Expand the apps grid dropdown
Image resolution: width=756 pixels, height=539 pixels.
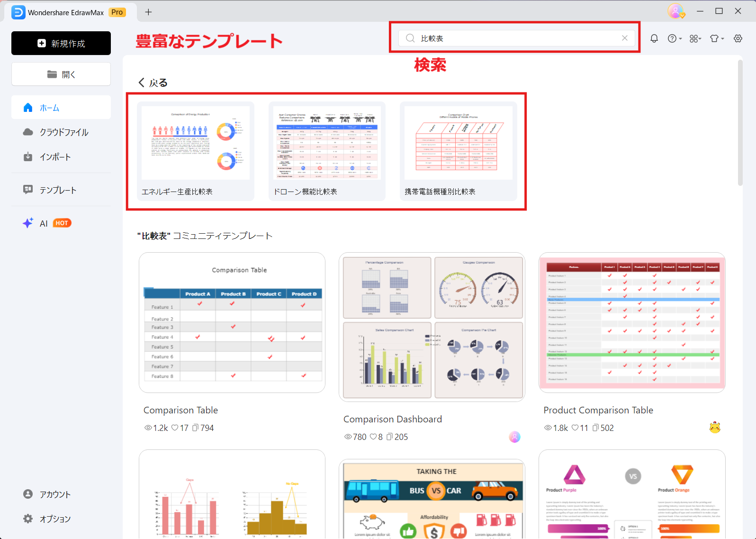point(695,38)
